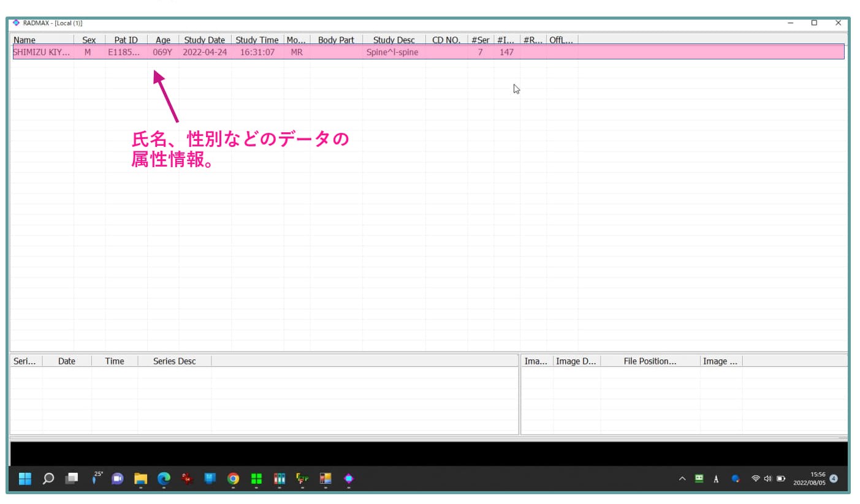
Task: Open the Task View icon
Action: click(72, 478)
